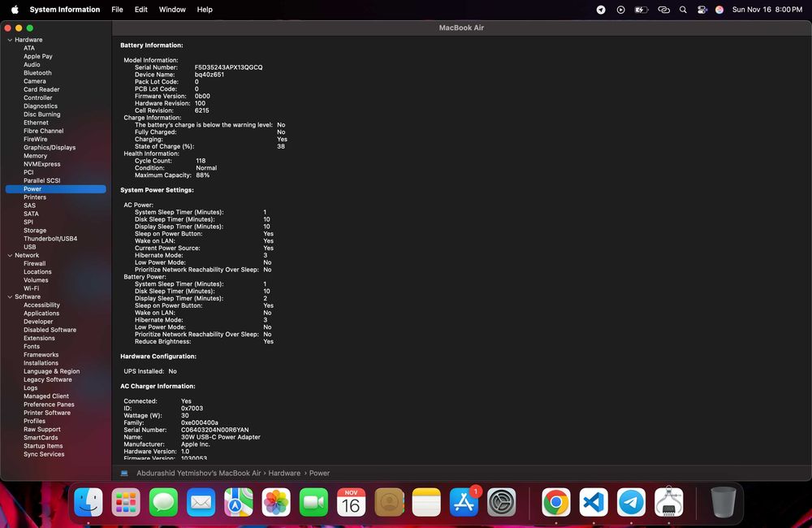Open the Help menu
812x528 pixels.
click(x=205, y=9)
